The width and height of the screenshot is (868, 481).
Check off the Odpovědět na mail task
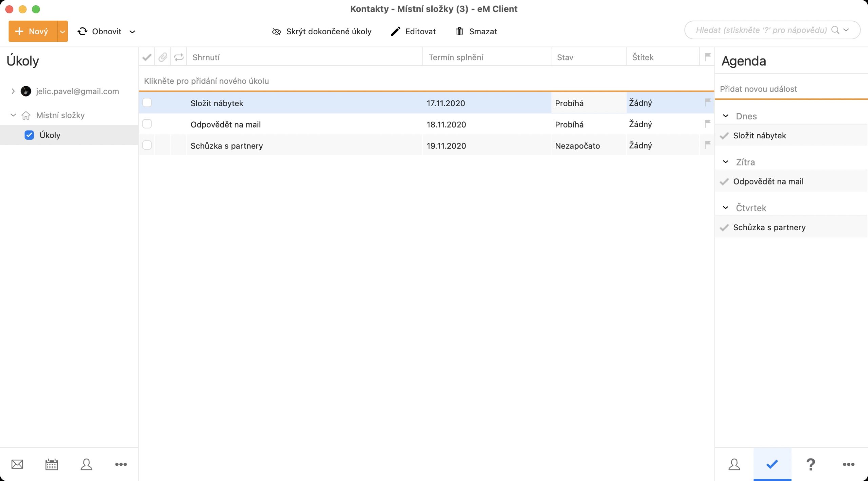point(147,124)
